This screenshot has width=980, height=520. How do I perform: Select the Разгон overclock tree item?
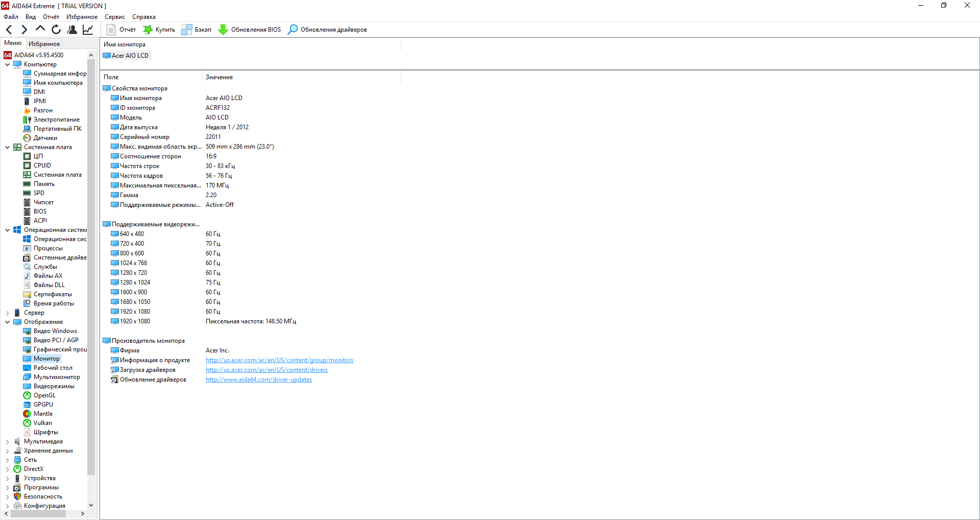point(38,110)
